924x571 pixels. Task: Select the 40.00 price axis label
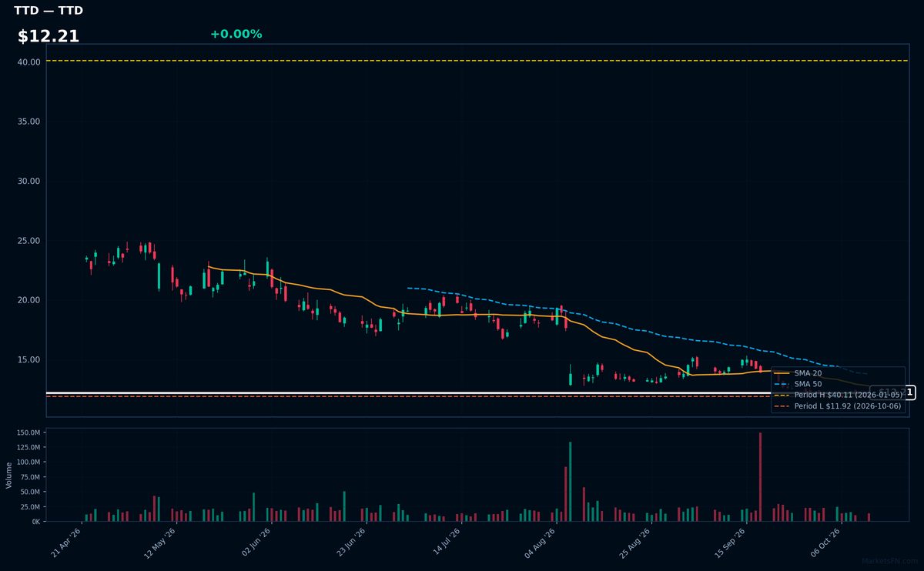(29, 62)
